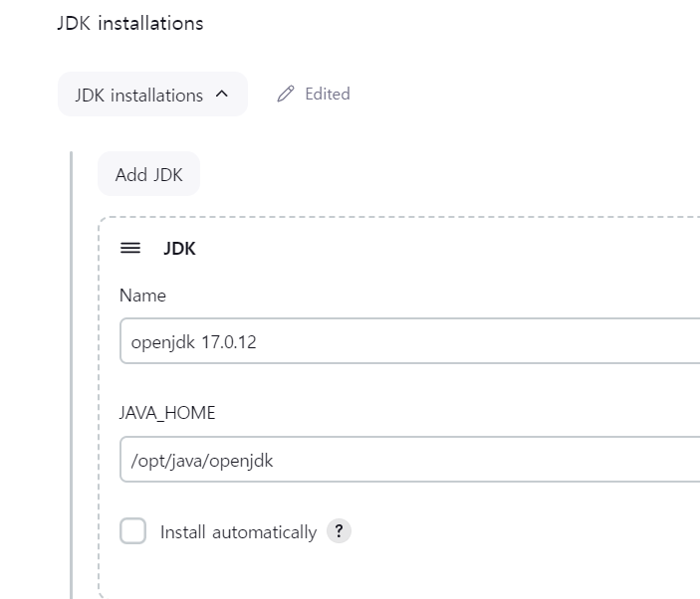The height and width of the screenshot is (599, 700).
Task: Click the bold JDK entry title
Action: point(179,249)
